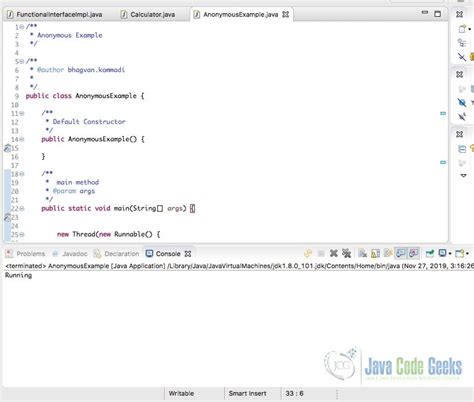Toggle the Scroll Lock console icon
Viewport: 474px width, 402px height.
[375, 254]
